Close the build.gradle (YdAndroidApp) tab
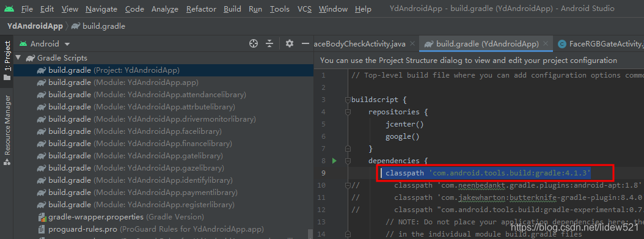The image size is (644, 239). 546,43
